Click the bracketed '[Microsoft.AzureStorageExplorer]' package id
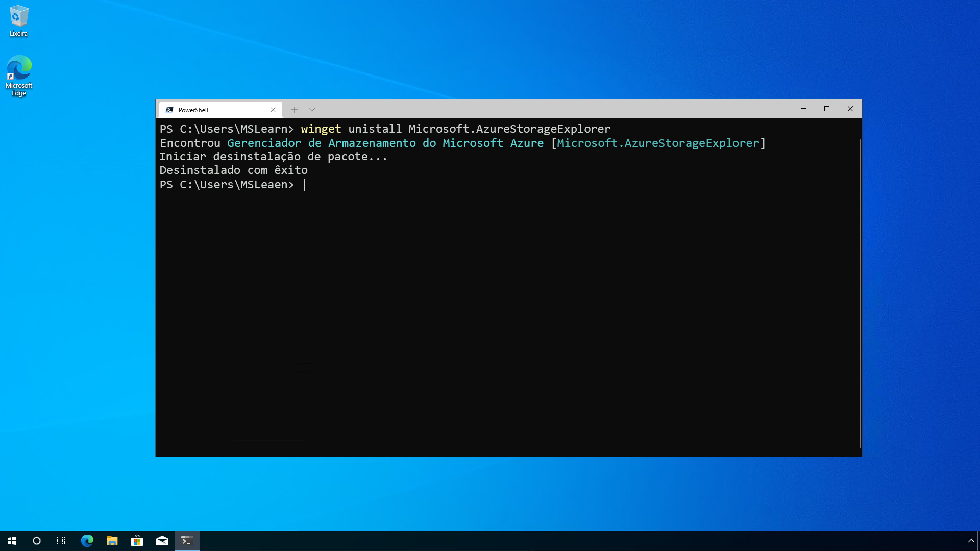980x551 pixels. coord(658,143)
